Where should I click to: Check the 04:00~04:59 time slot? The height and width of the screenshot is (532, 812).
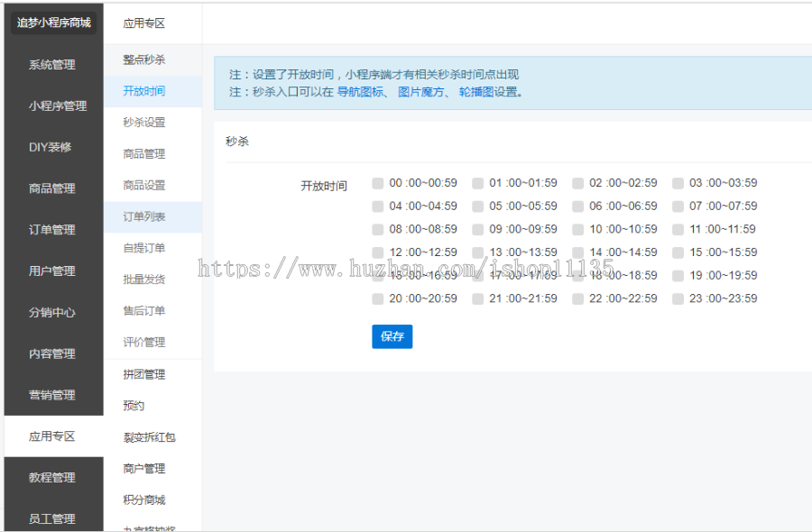(378, 206)
